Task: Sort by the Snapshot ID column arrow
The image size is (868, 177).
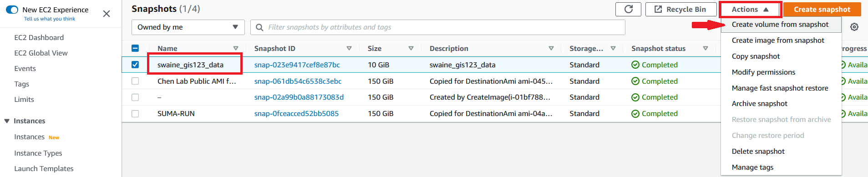Action: (x=349, y=48)
